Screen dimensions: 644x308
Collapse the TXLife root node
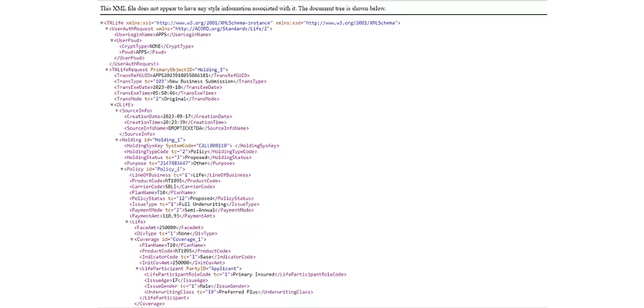coord(102,23)
